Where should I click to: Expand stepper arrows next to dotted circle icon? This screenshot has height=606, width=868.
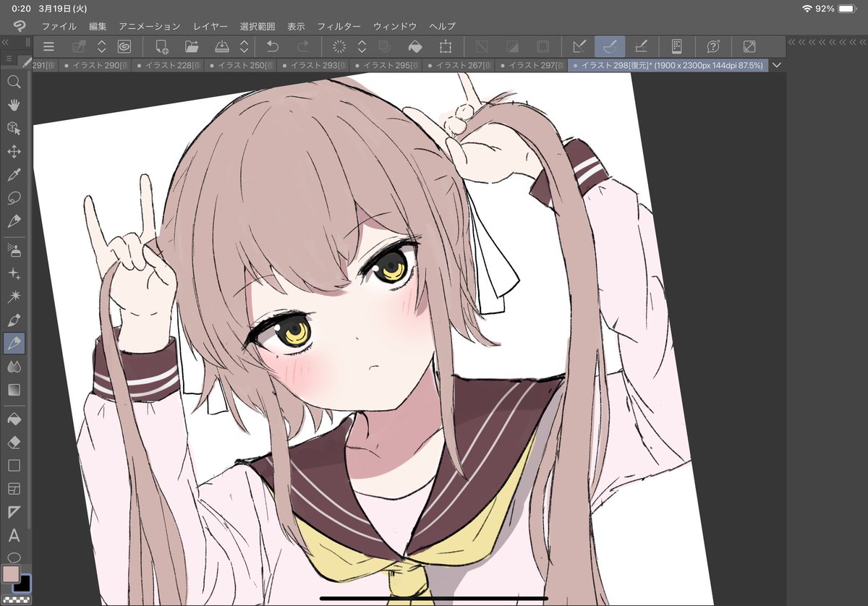362,47
